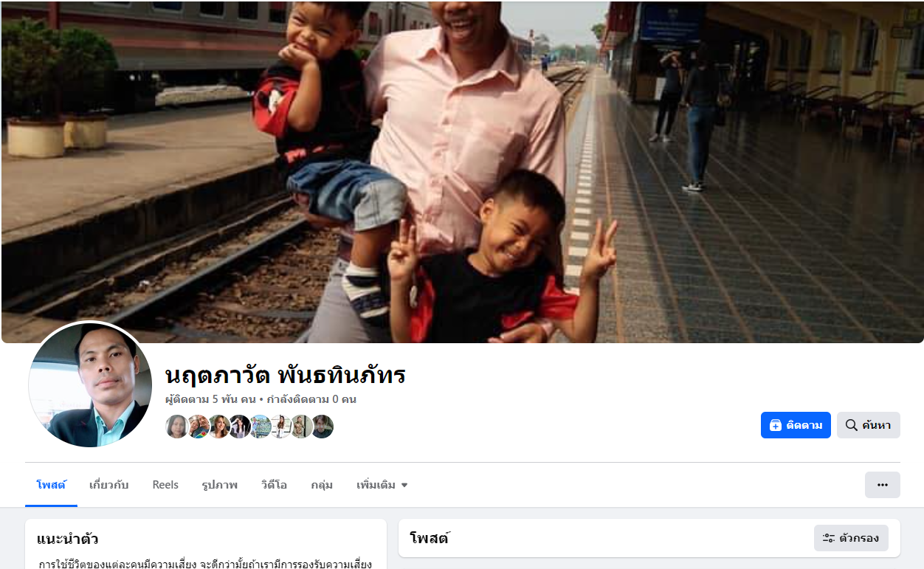Click the fourth follower avatar

pos(239,427)
